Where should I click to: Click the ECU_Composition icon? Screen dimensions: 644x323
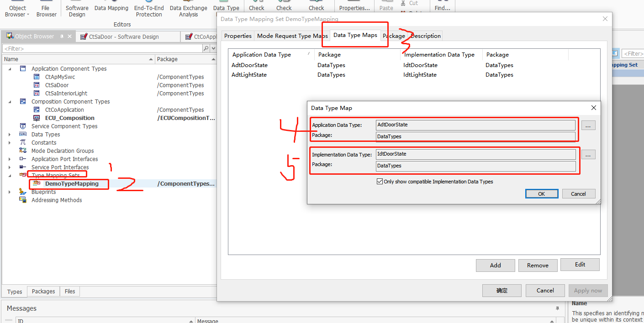37,118
